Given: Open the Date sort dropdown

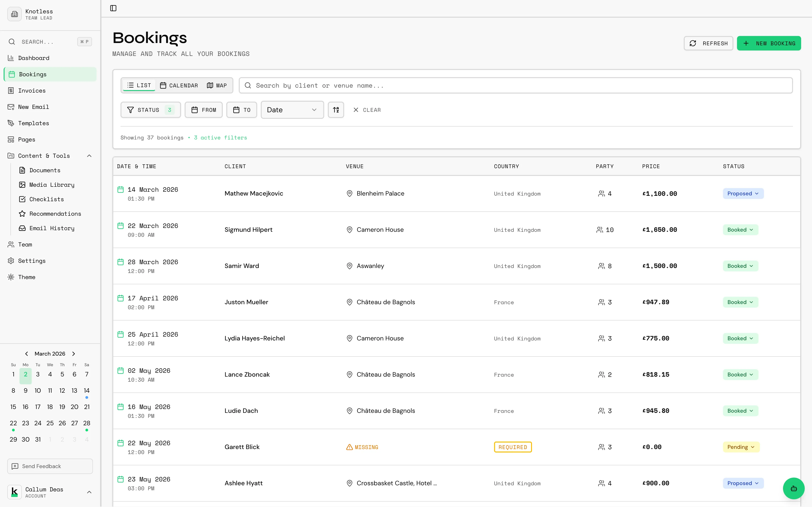Looking at the screenshot, I should point(292,110).
